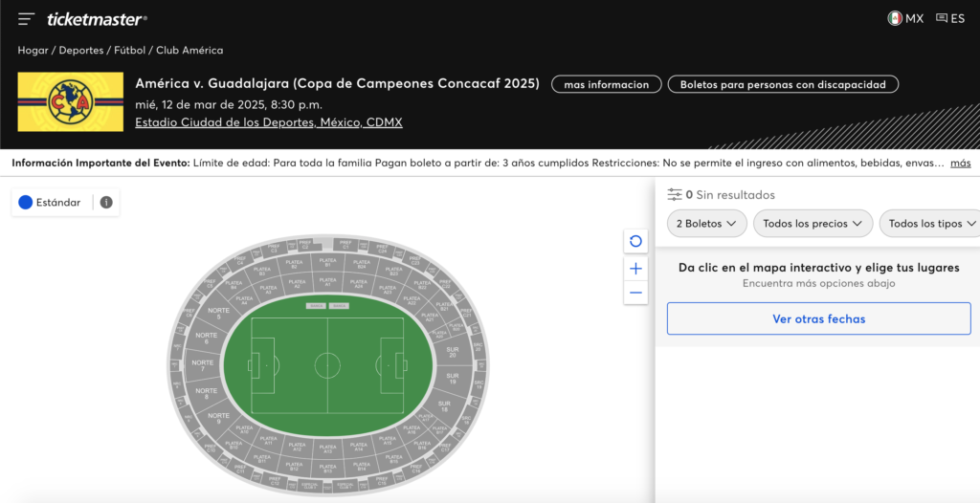Open the Estadio Ciudad de los Deportes link

pos(269,122)
